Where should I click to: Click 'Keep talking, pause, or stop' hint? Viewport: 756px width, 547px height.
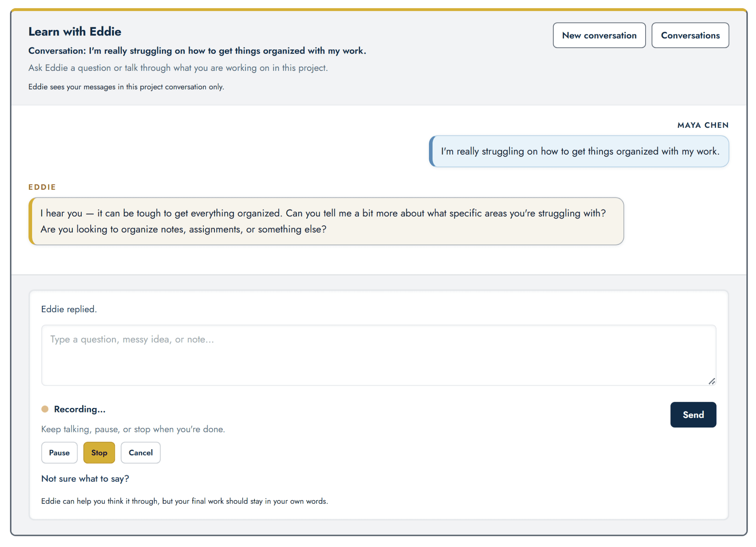[133, 429]
